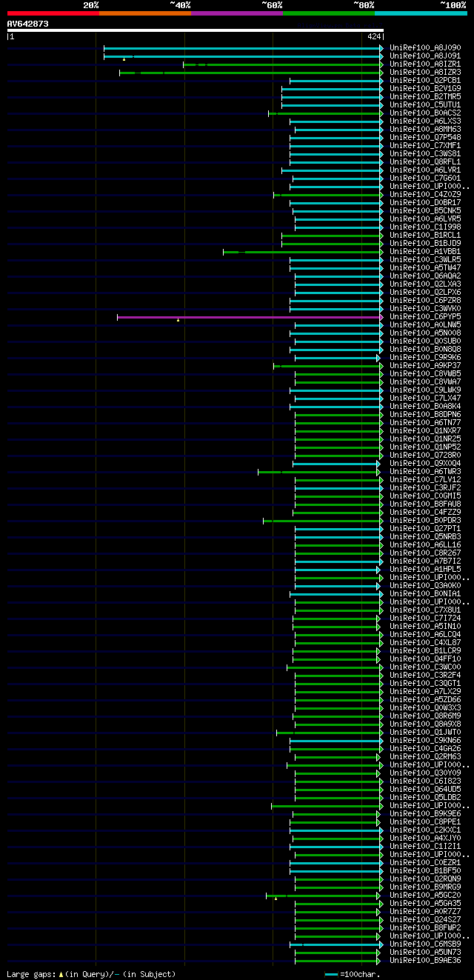Select the UniRef100_Q3A0K0 label

425,586
